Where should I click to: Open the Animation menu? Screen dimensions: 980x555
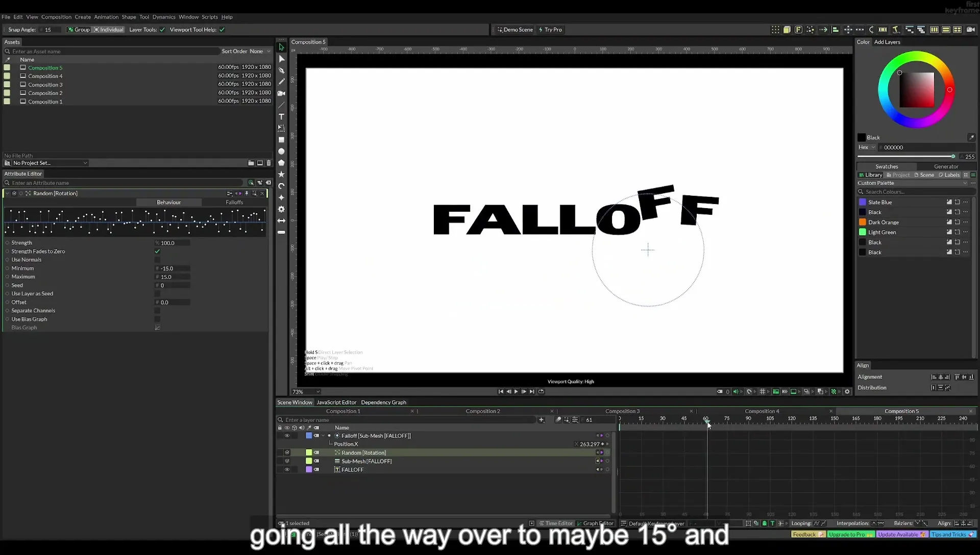pos(106,17)
